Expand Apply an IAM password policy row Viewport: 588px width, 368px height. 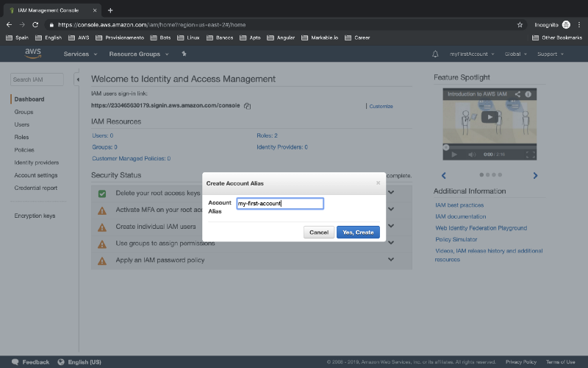(391, 259)
